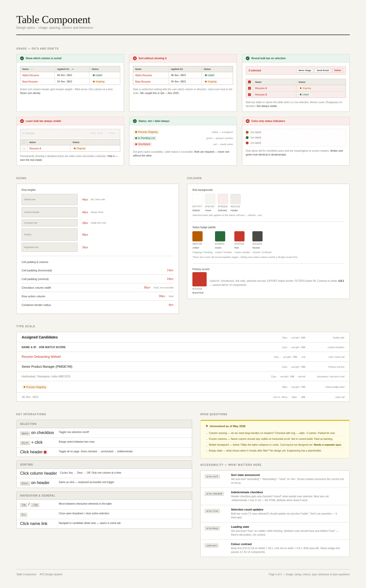This screenshot has height=588, width=366.
Task: Click the 'Click name link' interaction row
Action: tap(104, 524)
